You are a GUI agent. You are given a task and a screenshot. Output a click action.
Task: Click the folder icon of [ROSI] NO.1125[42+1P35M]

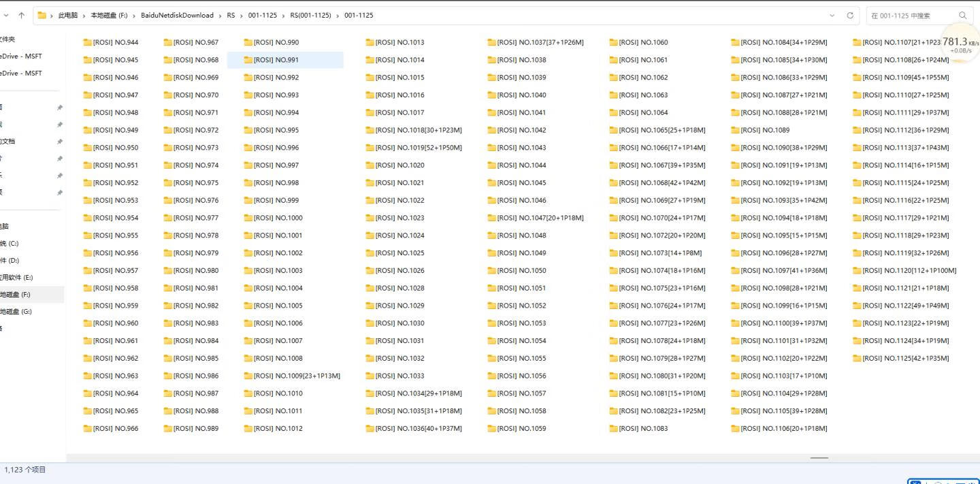click(857, 358)
